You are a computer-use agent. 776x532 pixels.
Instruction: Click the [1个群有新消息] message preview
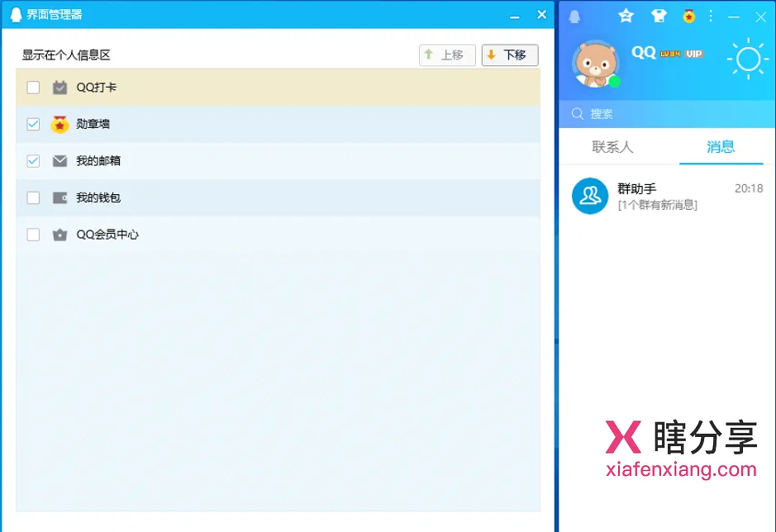pos(658,205)
